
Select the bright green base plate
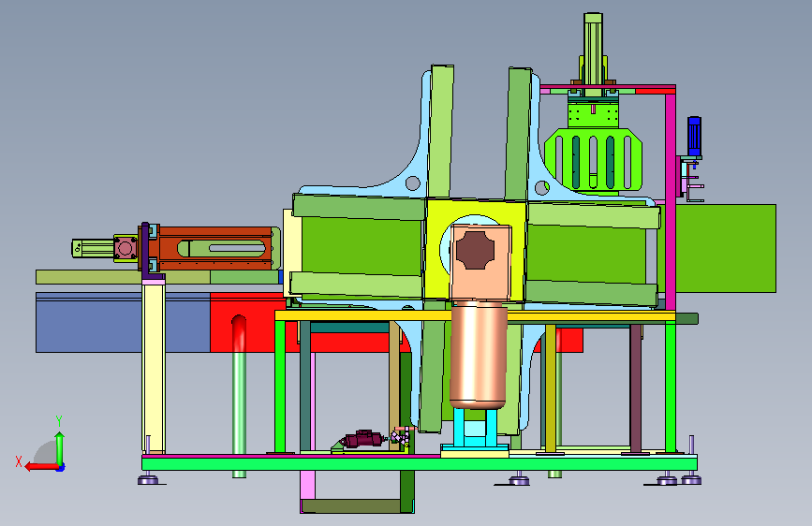coord(420,463)
